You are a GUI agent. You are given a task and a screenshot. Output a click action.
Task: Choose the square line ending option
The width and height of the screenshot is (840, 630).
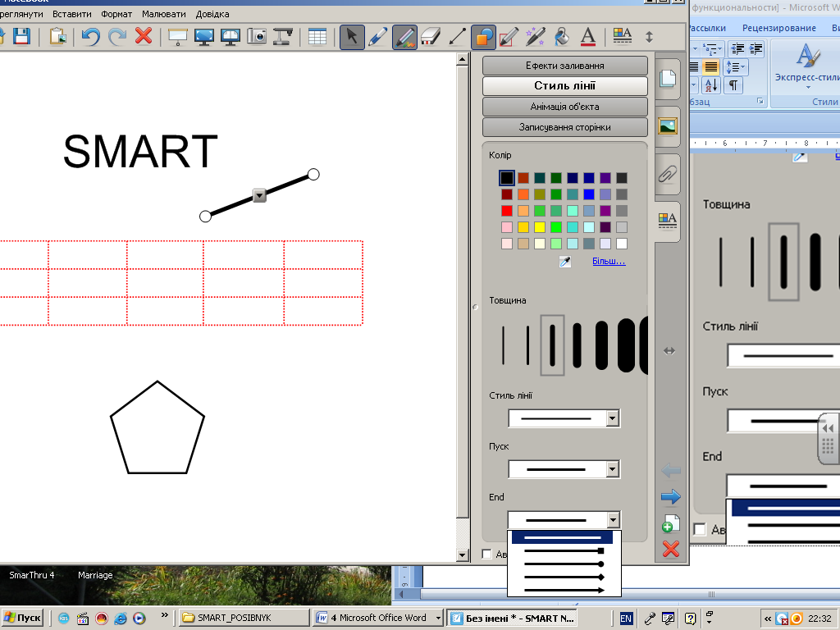tap(564, 550)
